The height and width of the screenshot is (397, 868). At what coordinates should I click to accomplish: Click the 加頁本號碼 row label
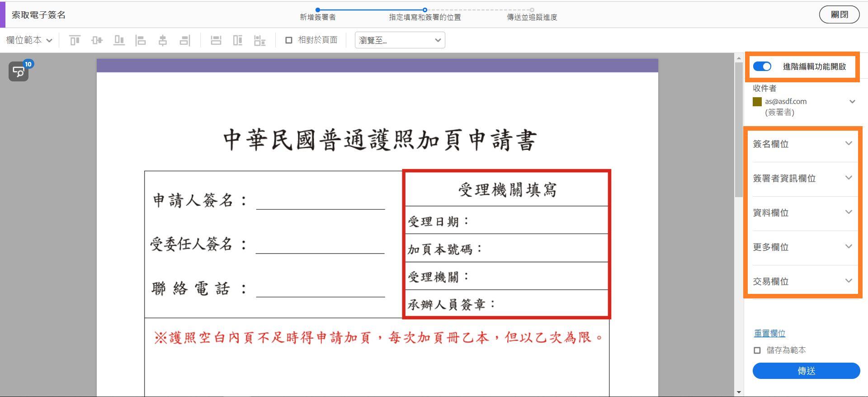click(445, 249)
